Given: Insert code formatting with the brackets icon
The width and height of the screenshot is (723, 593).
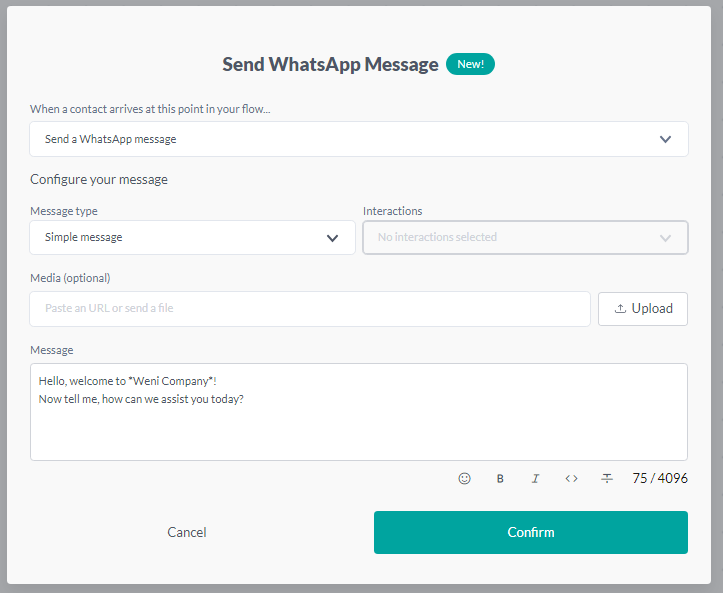Looking at the screenshot, I should tap(571, 479).
